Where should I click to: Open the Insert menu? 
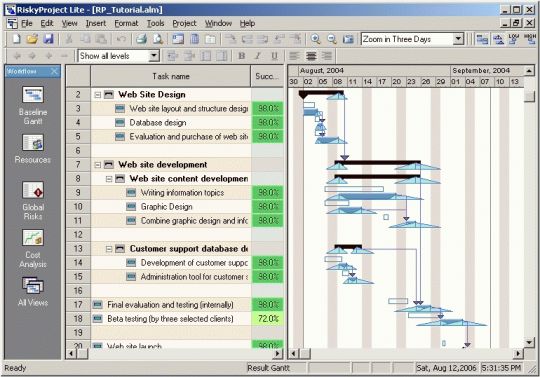pyautogui.click(x=96, y=23)
